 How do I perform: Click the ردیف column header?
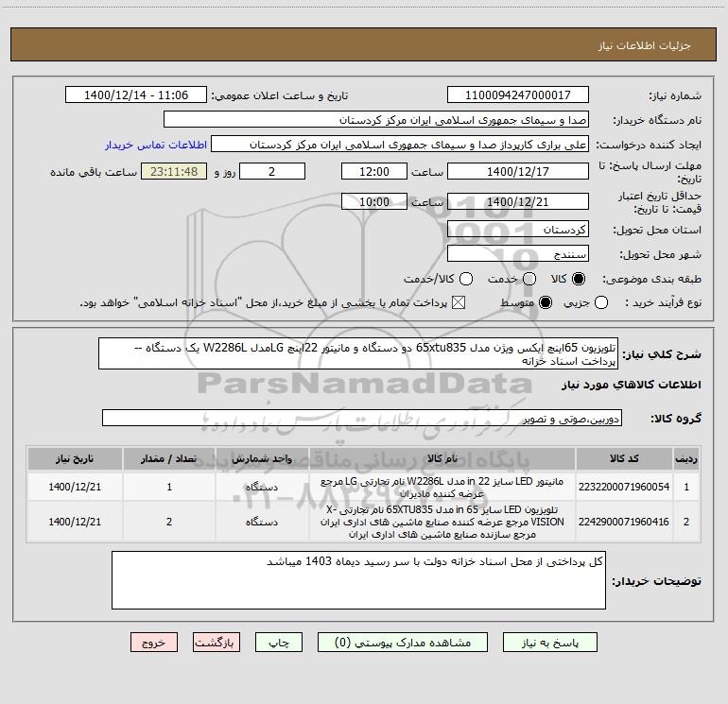686,458
